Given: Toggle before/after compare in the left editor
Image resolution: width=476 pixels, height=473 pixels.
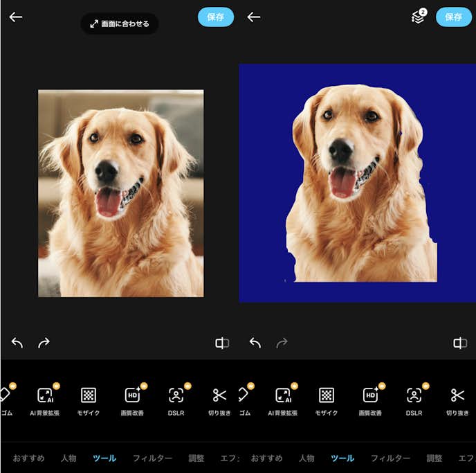Looking at the screenshot, I should click(x=222, y=343).
